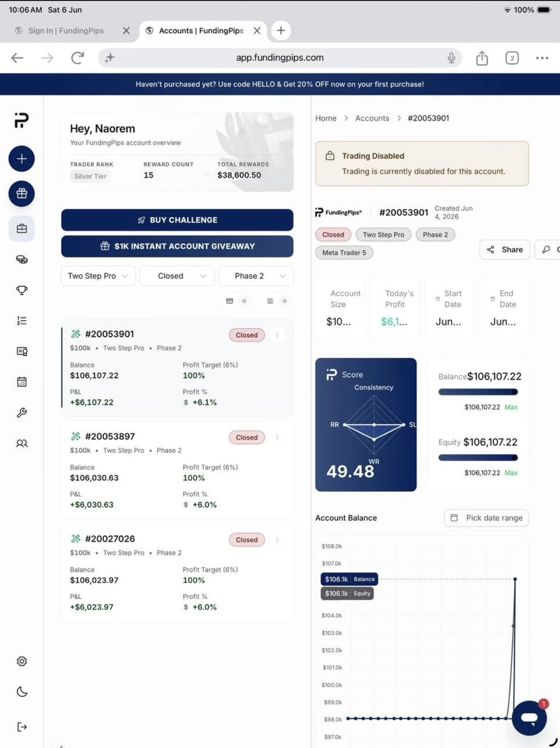
Task: Close the Accounts FundingPips tab
Action: coord(257,31)
